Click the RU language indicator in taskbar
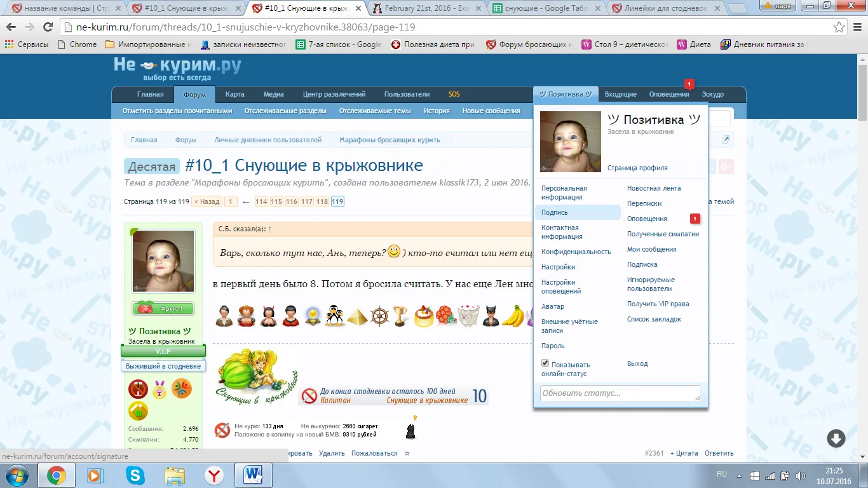 (722, 474)
